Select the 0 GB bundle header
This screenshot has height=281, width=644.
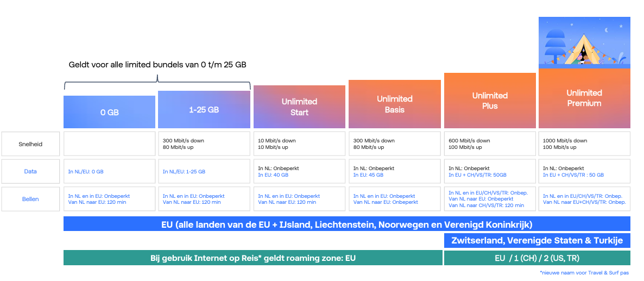click(x=109, y=112)
